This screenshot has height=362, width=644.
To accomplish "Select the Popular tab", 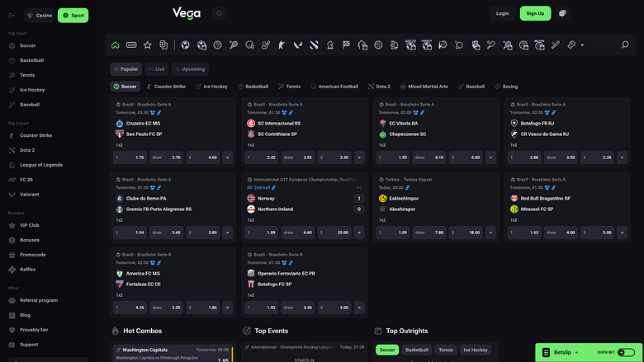I will 126,69.
